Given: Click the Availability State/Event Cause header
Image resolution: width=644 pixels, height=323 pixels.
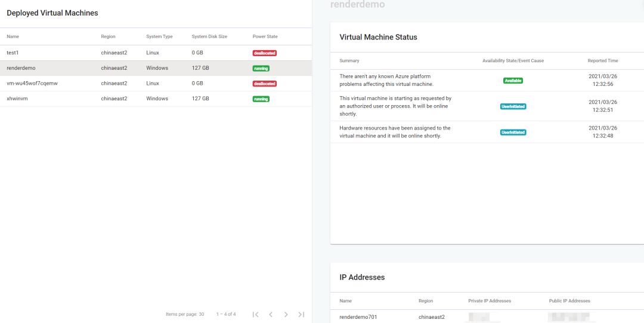Looking at the screenshot, I should coord(513,60).
